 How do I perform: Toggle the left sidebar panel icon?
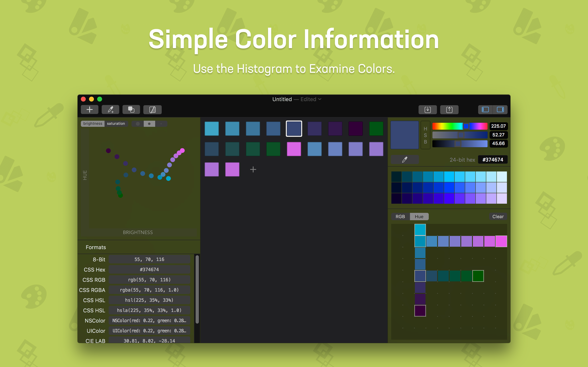[485, 110]
